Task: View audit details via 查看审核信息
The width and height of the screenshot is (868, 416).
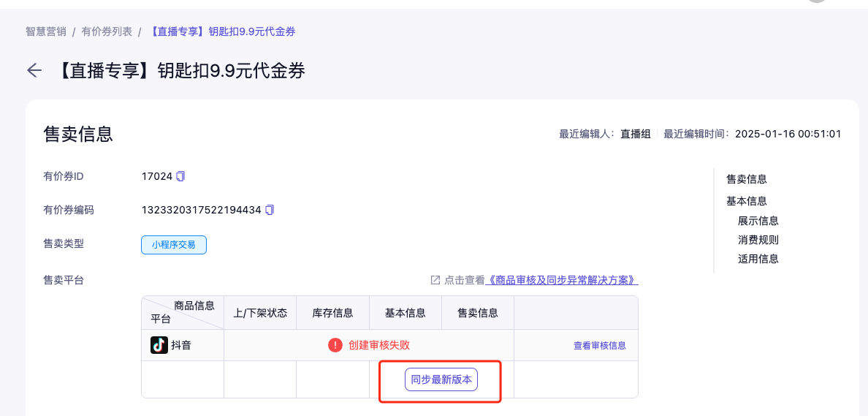Action: (x=599, y=346)
